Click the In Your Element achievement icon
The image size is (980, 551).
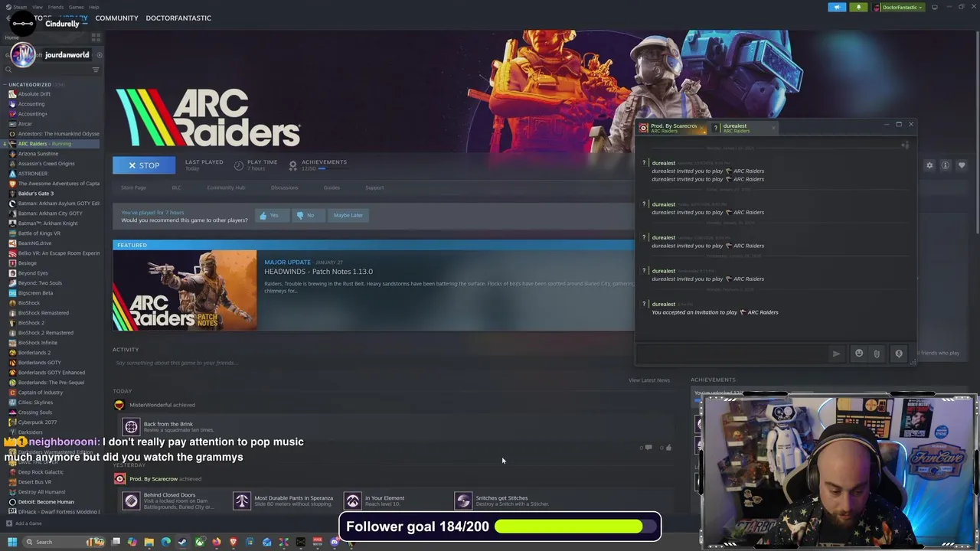[352, 500]
